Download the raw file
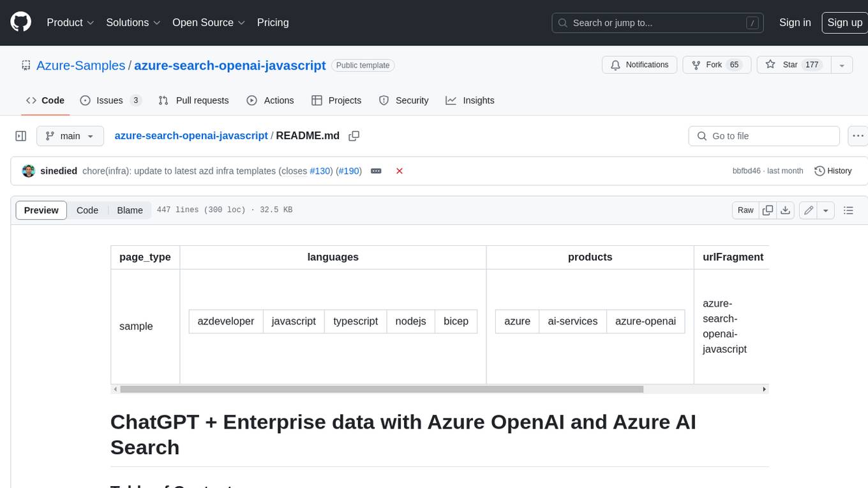This screenshot has width=868, height=488. [786, 210]
